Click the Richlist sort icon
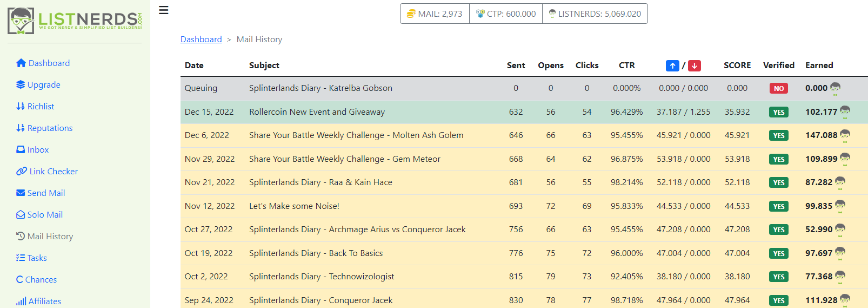Image resolution: width=868 pixels, height=308 pixels. click(x=21, y=106)
